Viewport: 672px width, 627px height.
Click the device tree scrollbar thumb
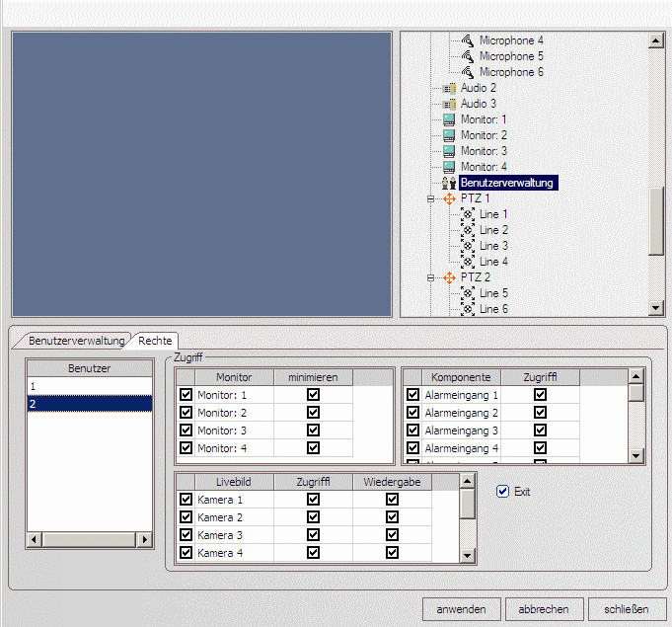tap(656, 221)
